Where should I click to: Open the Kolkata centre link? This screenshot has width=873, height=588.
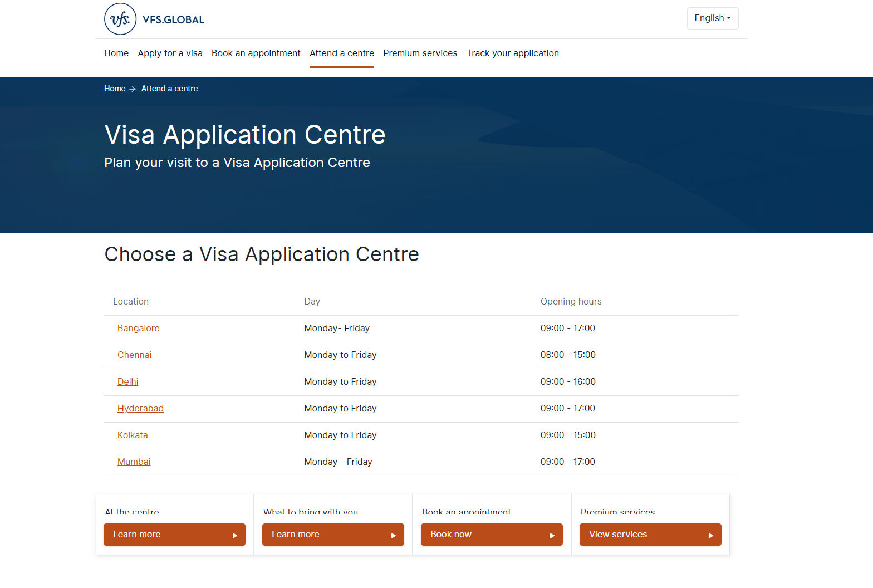coord(133,435)
